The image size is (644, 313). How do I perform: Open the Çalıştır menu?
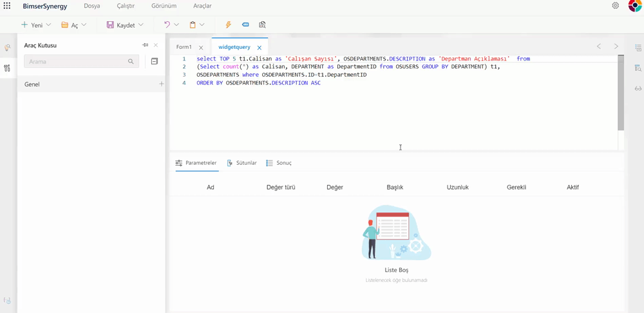(126, 6)
